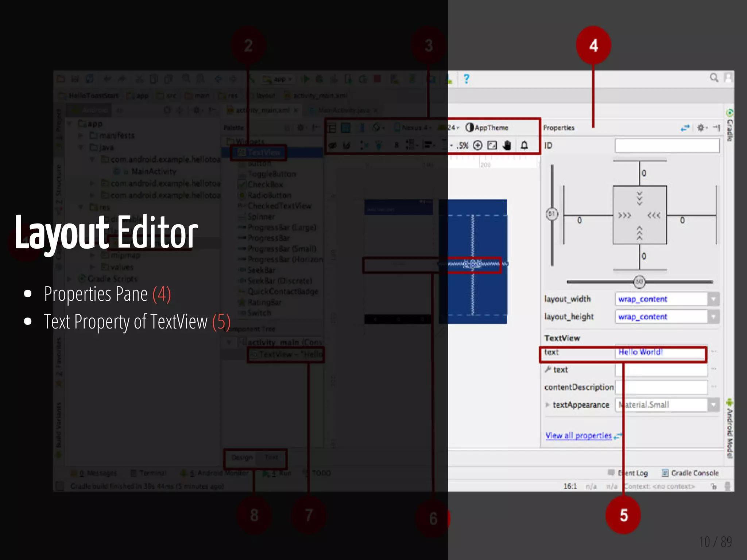
Task: Click the blue question mark help icon
Action: pos(466,79)
